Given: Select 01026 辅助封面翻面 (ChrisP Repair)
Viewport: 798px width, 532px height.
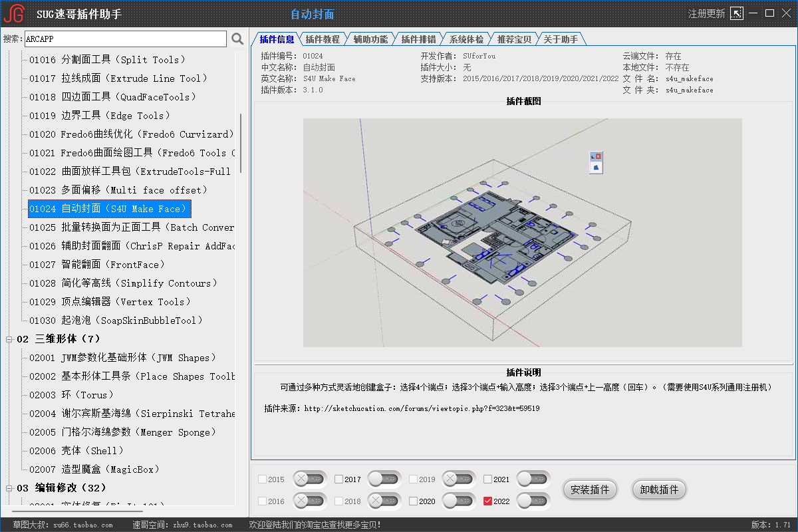Looking at the screenshot, I should pos(132,246).
